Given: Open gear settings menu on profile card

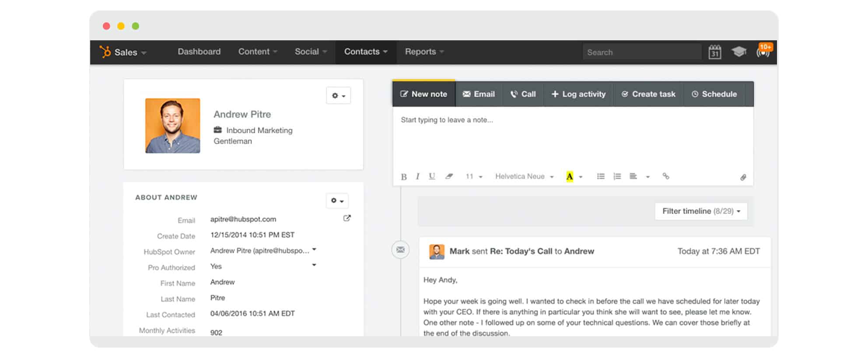Looking at the screenshot, I should [x=338, y=95].
